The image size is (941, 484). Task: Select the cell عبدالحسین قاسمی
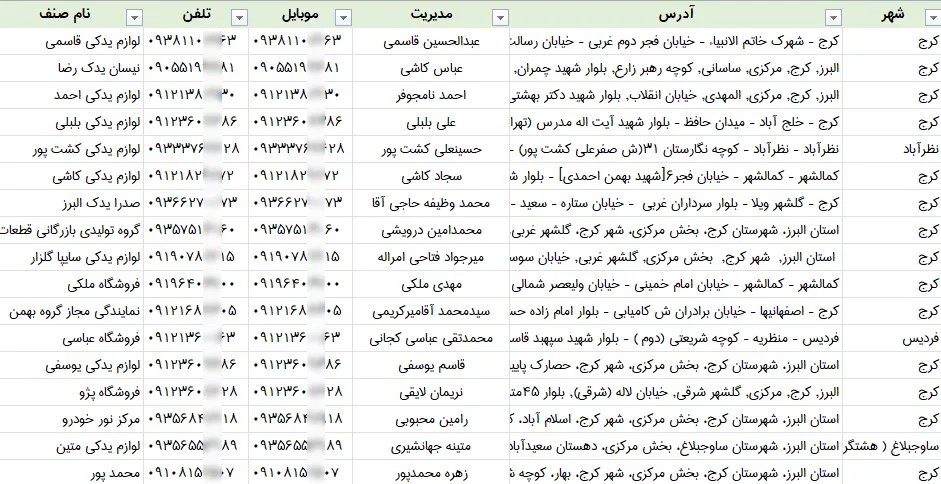pos(431,41)
